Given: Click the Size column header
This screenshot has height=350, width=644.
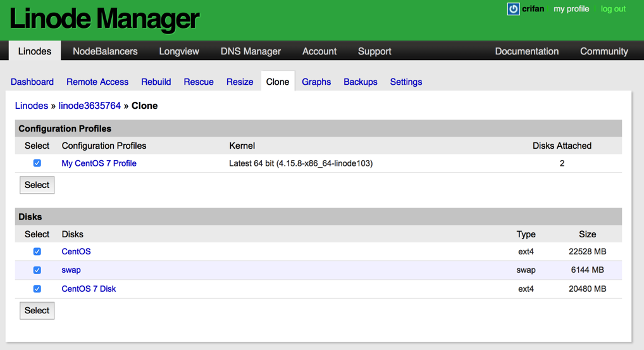Looking at the screenshot, I should (587, 234).
